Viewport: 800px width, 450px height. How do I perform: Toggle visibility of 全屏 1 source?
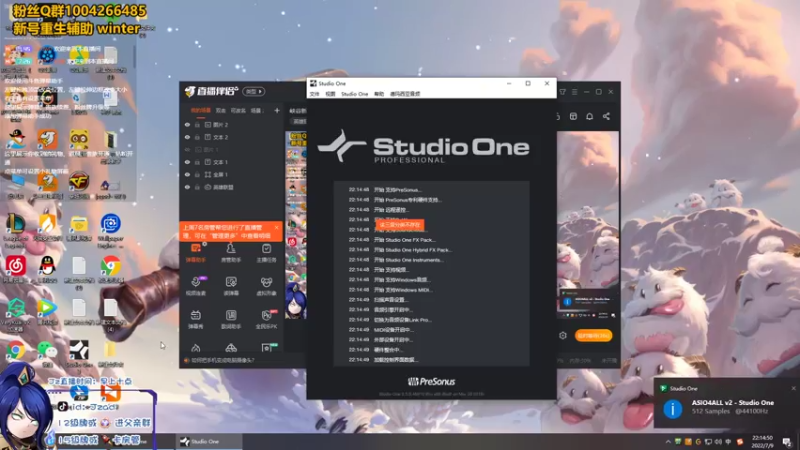[x=187, y=174]
